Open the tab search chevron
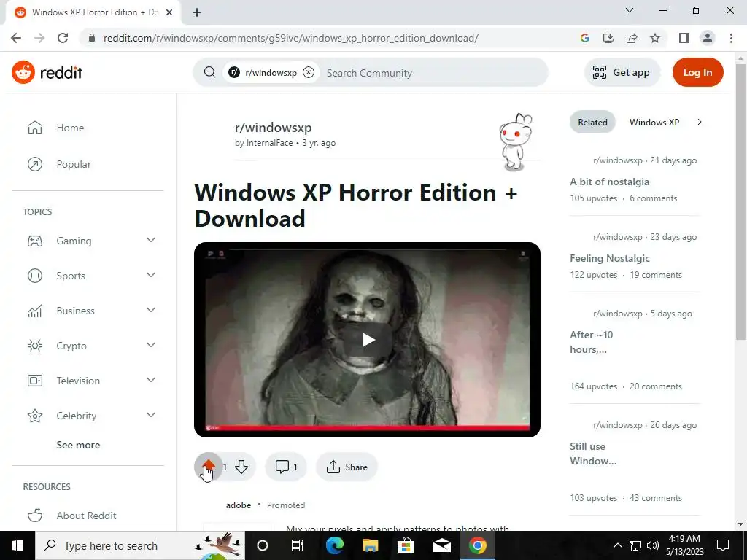The image size is (747, 560). [x=630, y=10]
